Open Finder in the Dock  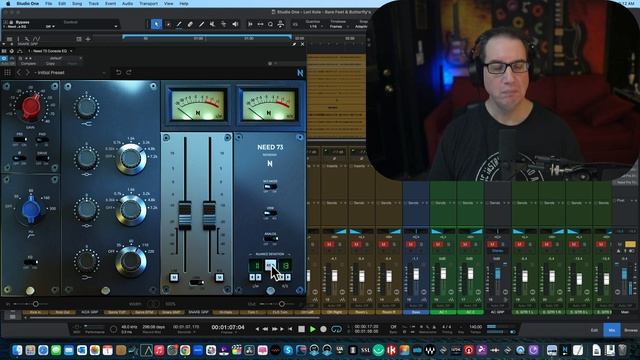[17, 350]
